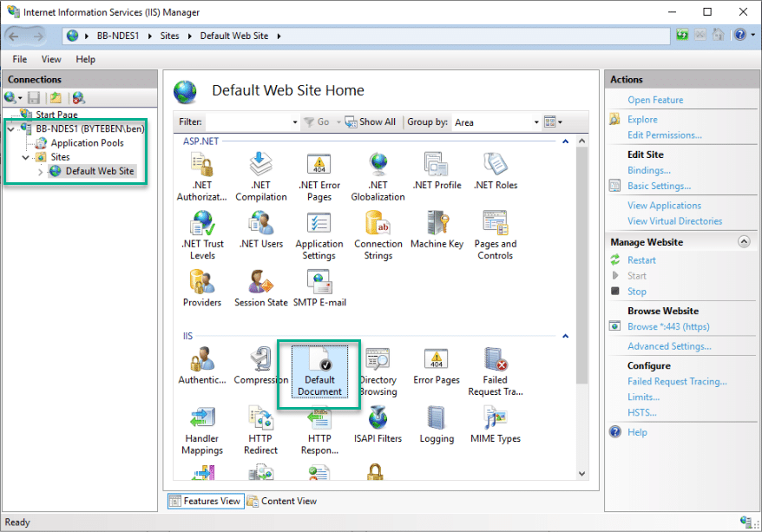Open Advanced Settings link
This screenshot has height=532, width=762.
point(669,346)
